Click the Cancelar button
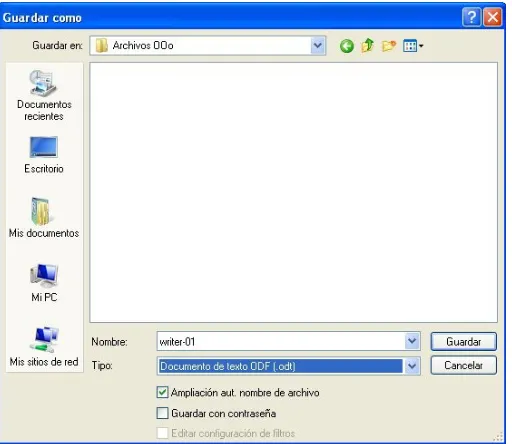This screenshot has height=444, width=512. click(463, 365)
